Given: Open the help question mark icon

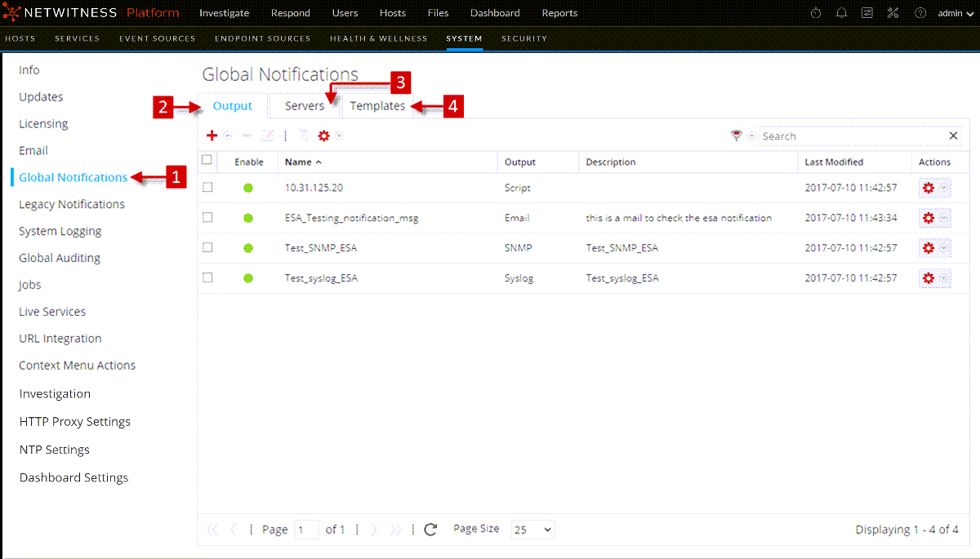Looking at the screenshot, I should (x=920, y=13).
